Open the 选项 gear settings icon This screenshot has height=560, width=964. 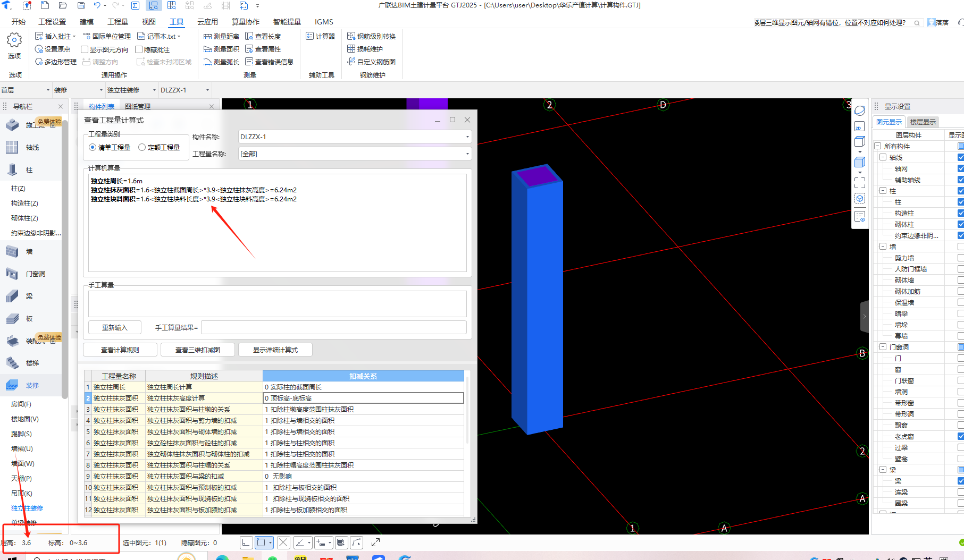(x=14, y=40)
